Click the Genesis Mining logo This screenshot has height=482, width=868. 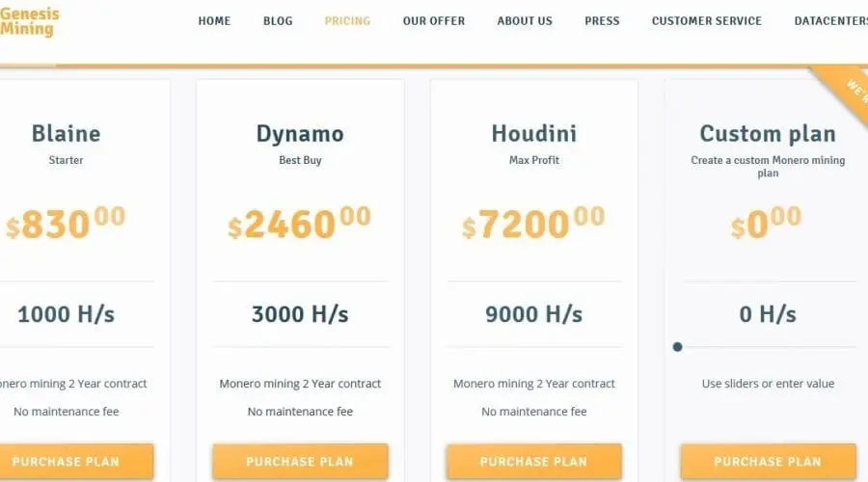(x=29, y=21)
